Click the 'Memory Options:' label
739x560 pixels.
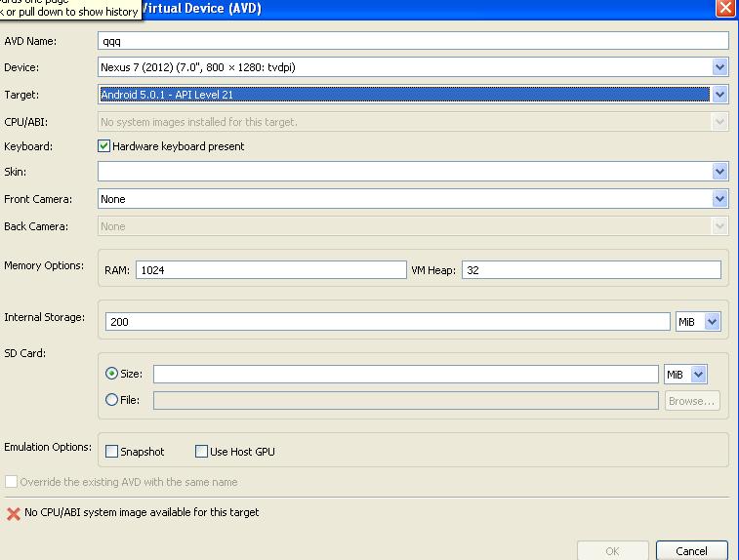pyautogui.click(x=44, y=265)
